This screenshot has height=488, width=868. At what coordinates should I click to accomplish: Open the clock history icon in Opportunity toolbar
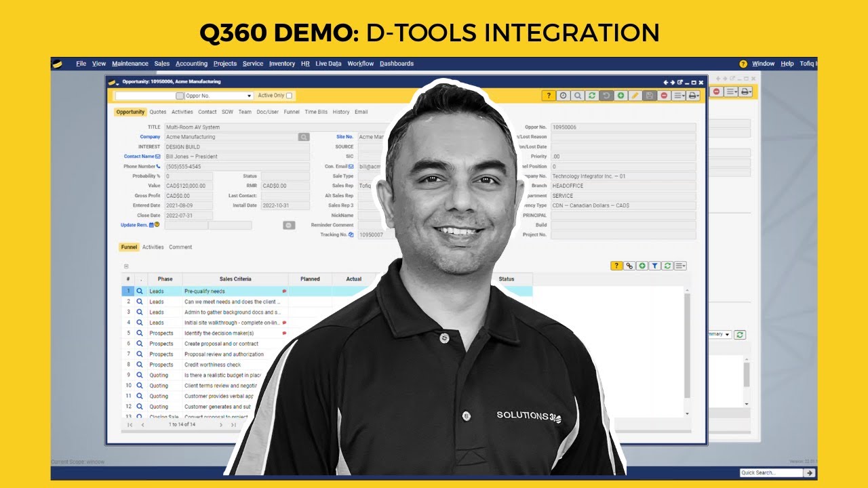click(564, 96)
